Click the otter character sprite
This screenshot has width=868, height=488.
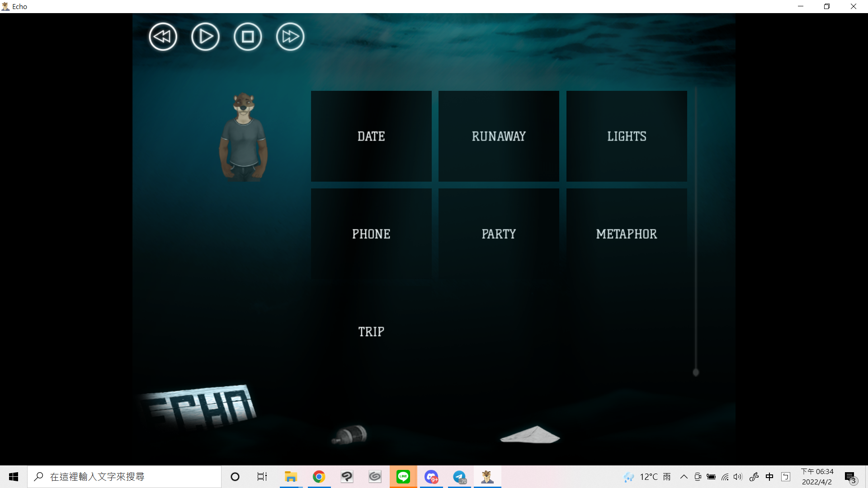tap(243, 137)
